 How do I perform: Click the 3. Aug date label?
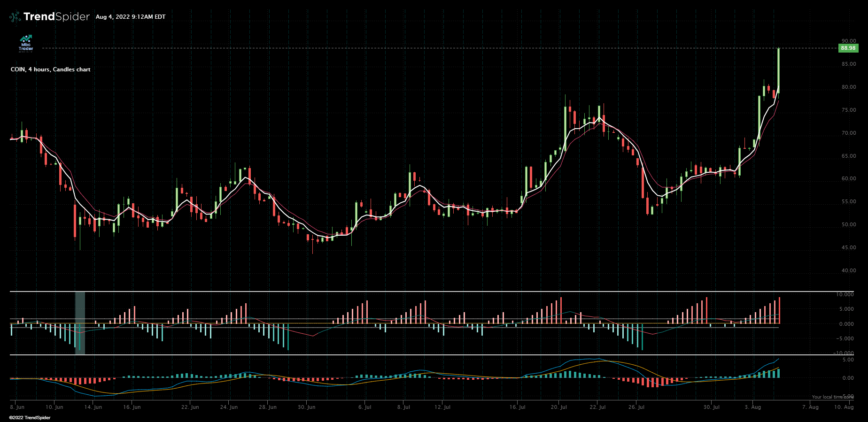tap(753, 407)
